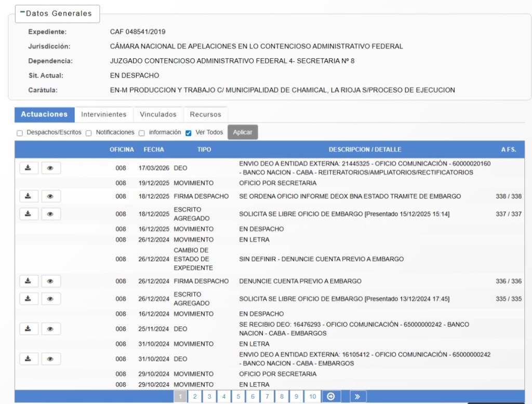Click the Jurisdicción value CÁMARA NACIONAL DE APELACIONES

(x=257, y=46)
